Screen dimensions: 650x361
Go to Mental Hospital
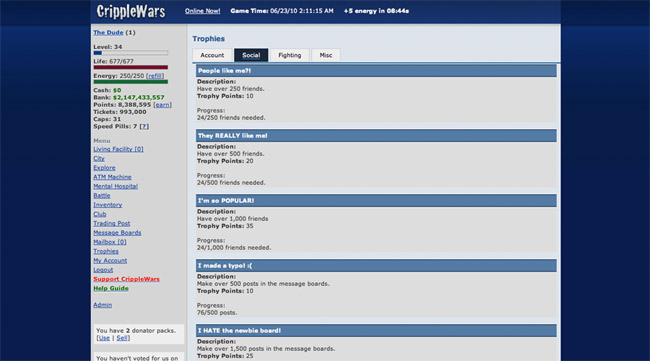tap(115, 187)
